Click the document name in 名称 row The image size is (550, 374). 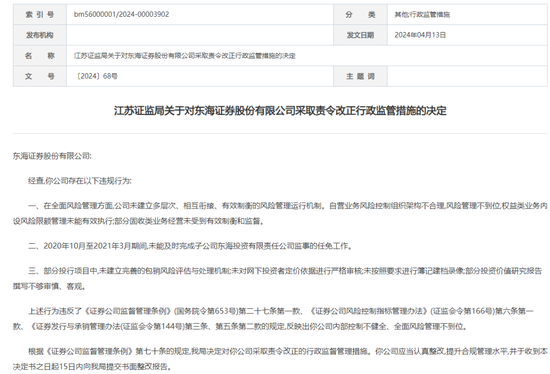(x=185, y=56)
